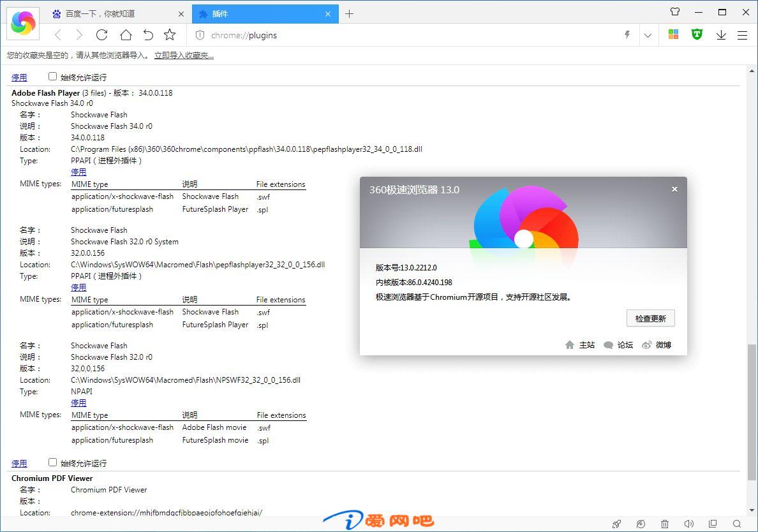Open the colorful extensions grid icon
Screen dimensions: 758x532
673,34
